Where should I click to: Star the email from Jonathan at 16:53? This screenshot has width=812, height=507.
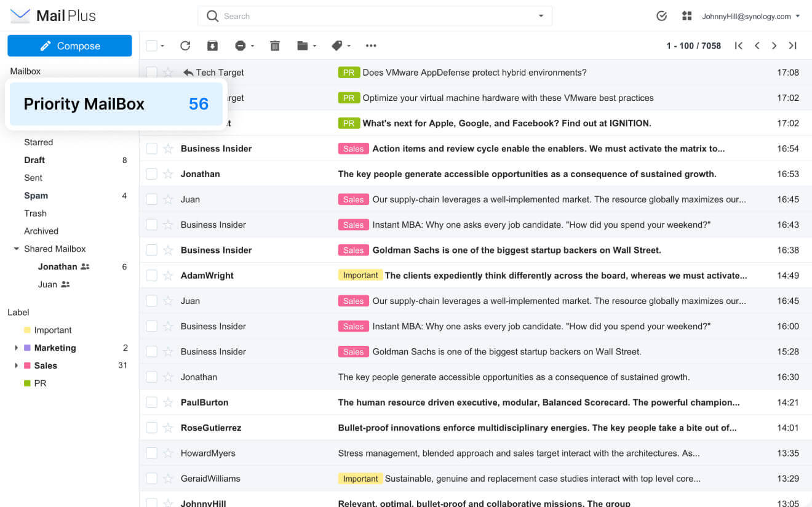tap(168, 174)
